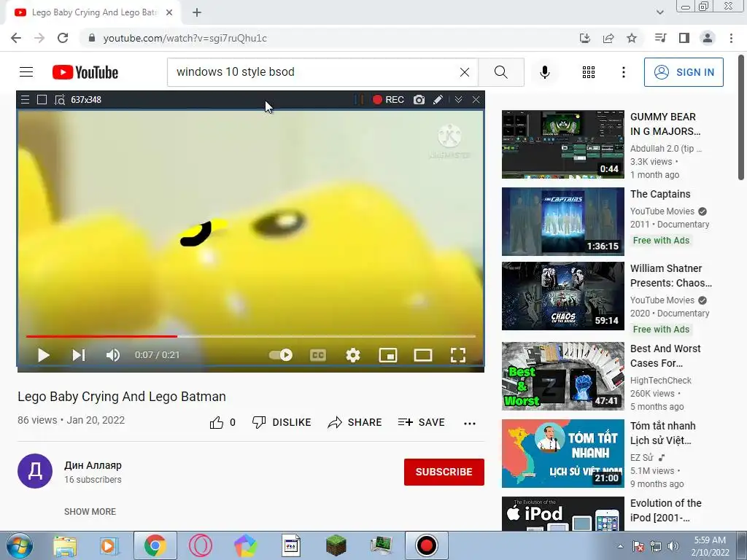Open the screen recorder menu icon
Viewport: 747px width, 560px height.
26,99
